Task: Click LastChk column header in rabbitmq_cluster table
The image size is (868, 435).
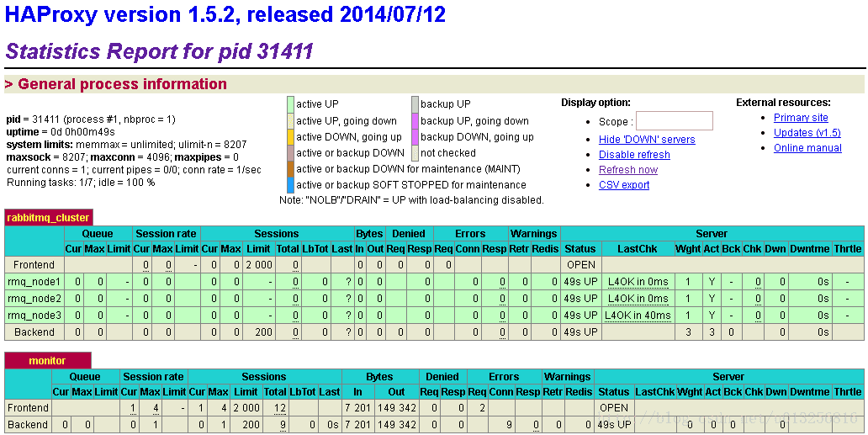Action: [638, 249]
